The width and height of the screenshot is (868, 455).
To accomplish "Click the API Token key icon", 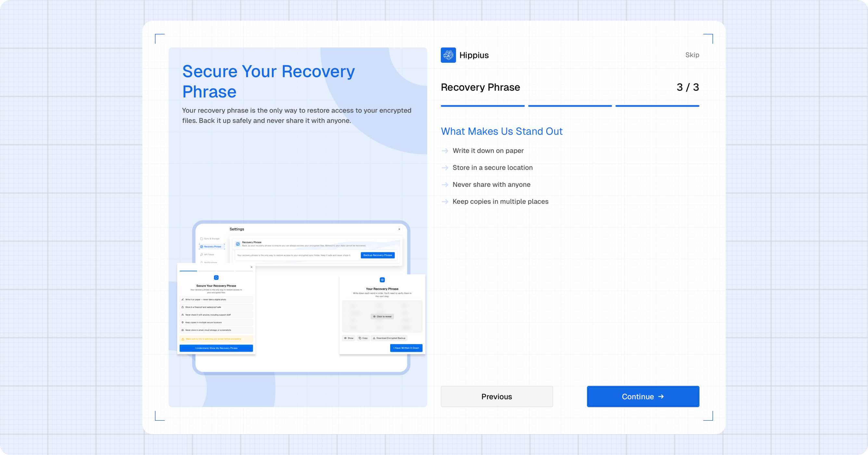I will coord(202,255).
